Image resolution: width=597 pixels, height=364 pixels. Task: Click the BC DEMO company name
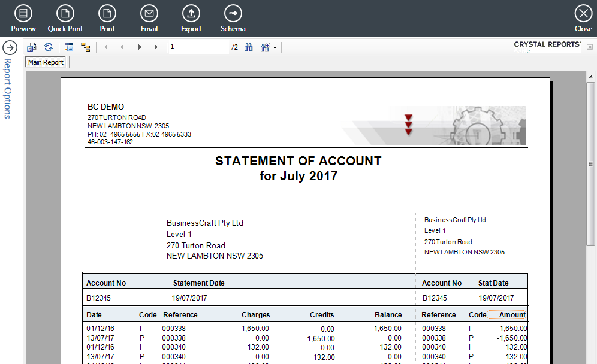point(106,107)
